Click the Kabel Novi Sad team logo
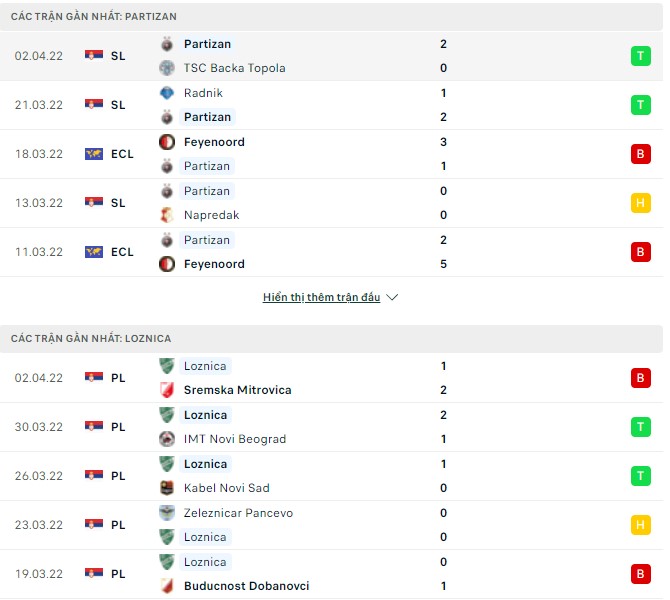Screen dimensions: 670x600 167,488
